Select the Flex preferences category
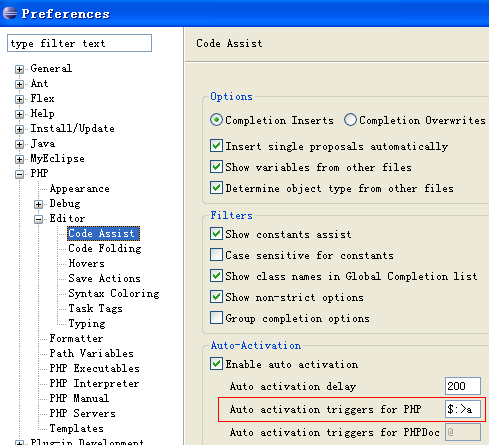The width and height of the screenshot is (489, 445). (x=42, y=98)
